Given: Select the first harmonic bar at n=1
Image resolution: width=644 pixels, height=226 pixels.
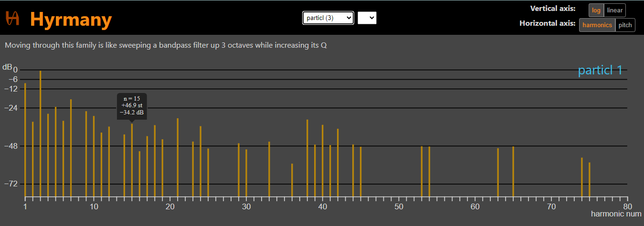Looking at the screenshot, I should (25, 139).
